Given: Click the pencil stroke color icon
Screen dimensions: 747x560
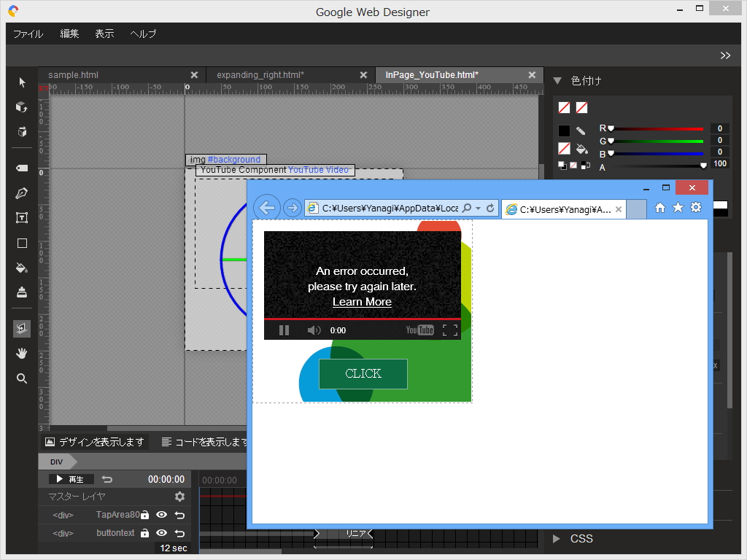Looking at the screenshot, I should (x=581, y=131).
